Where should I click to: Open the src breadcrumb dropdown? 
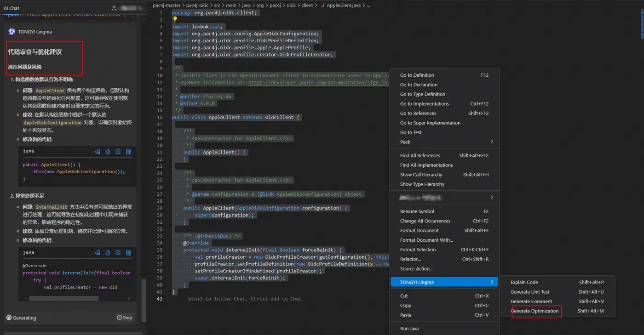click(x=218, y=6)
